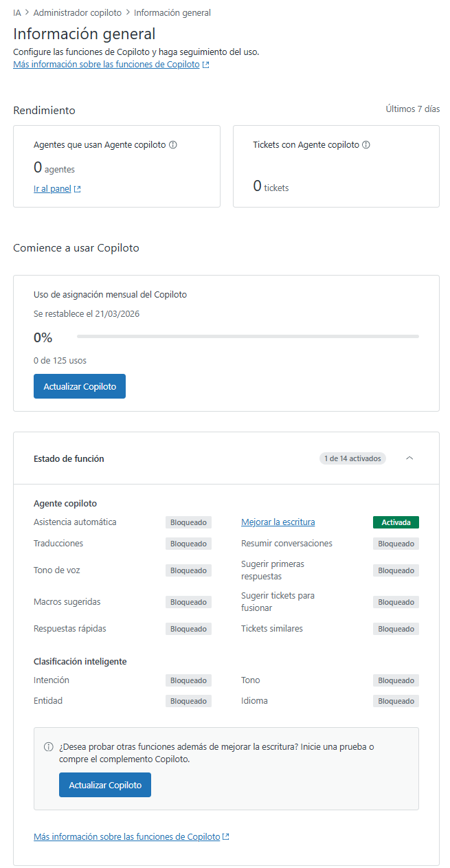Collapse the Estado de función section chevron
The width and height of the screenshot is (450, 868).
(x=409, y=458)
